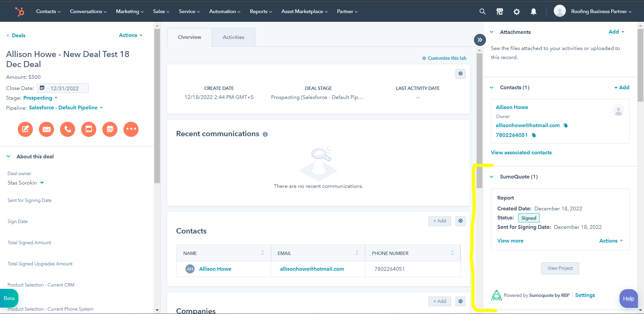The height and width of the screenshot is (314, 644).
Task: Click Allison Howe contact card avatar
Action: pyautogui.click(x=618, y=110)
